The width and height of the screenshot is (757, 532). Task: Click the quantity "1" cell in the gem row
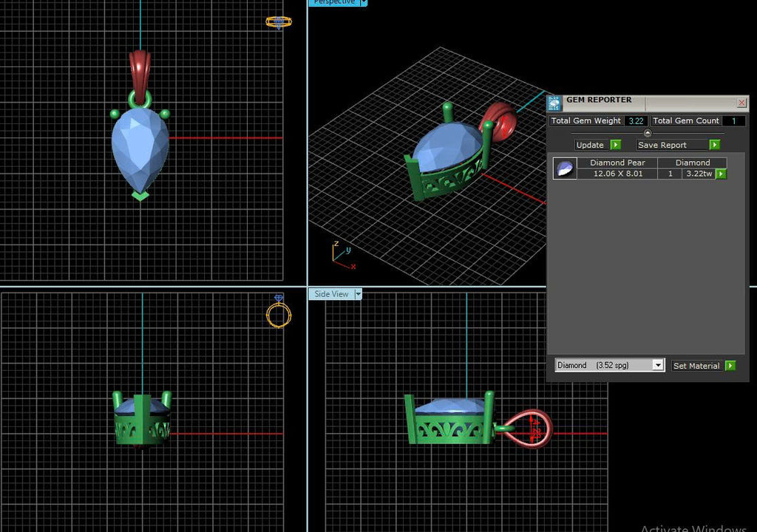pos(670,174)
